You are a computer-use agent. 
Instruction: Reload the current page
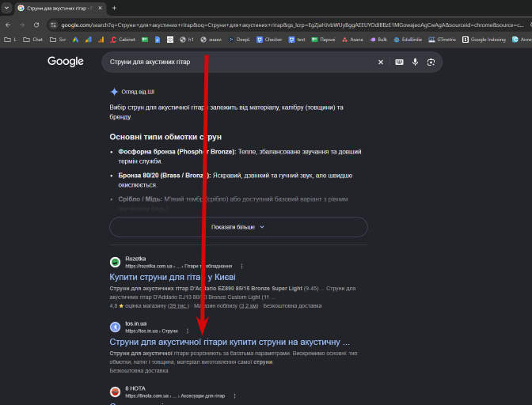tap(36, 25)
